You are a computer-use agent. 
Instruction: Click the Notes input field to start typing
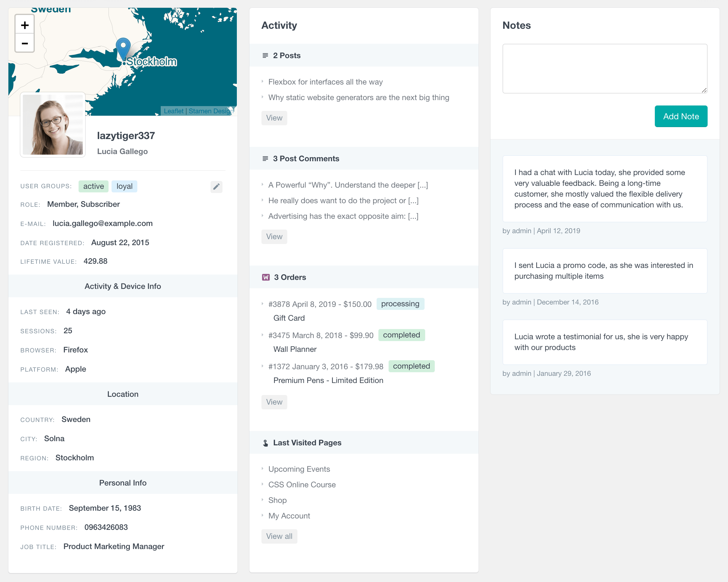tap(604, 68)
